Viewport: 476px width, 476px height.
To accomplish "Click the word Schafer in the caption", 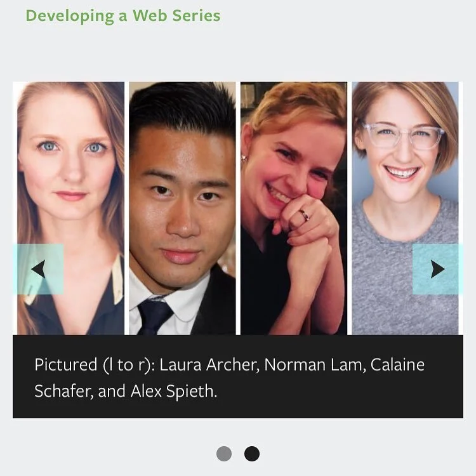I will pyautogui.click(x=63, y=391).
